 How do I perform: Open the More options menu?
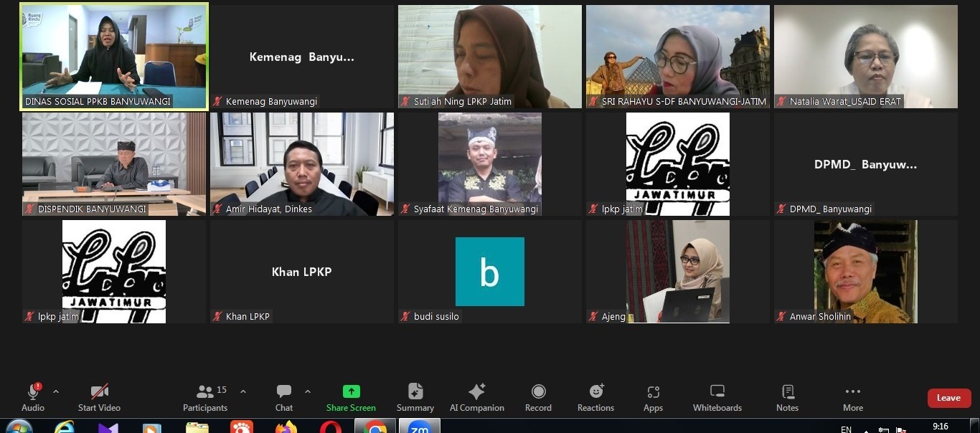pyautogui.click(x=852, y=397)
